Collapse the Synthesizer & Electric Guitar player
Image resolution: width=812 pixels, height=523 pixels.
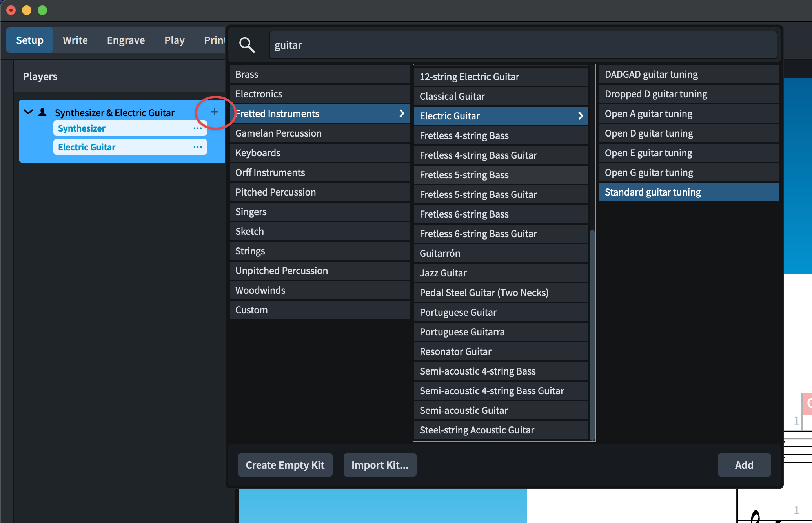click(28, 112)
